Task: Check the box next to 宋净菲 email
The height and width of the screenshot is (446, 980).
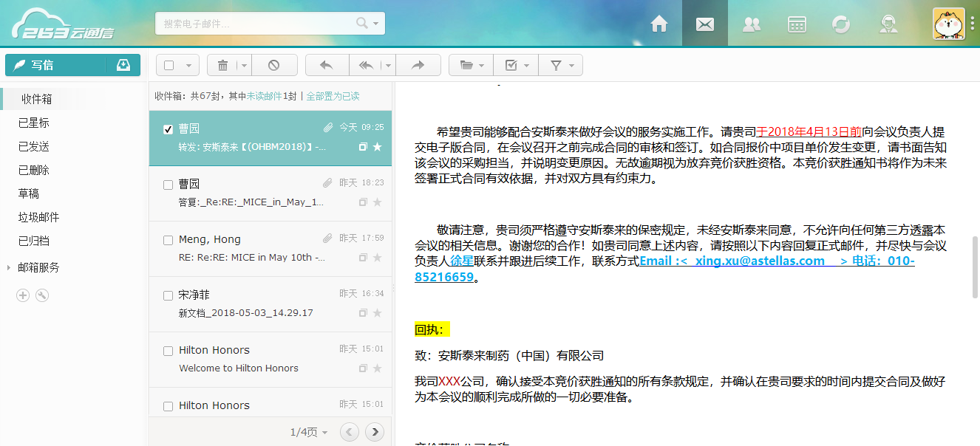Action: point(168,295)
